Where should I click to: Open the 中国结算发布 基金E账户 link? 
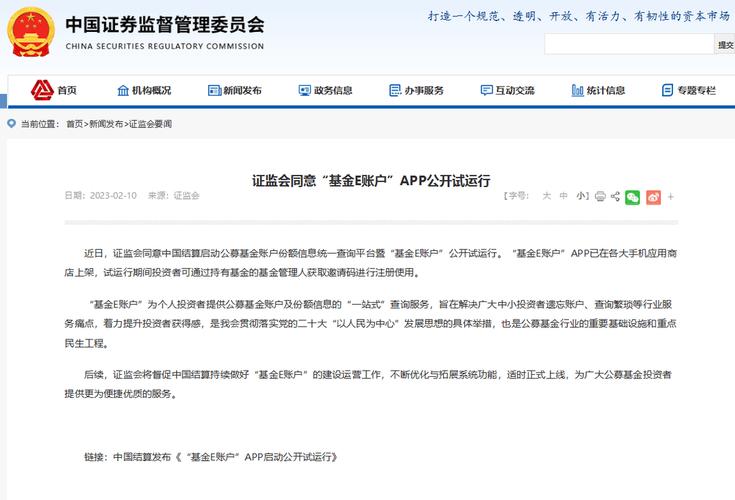click(x=225, y=457)
